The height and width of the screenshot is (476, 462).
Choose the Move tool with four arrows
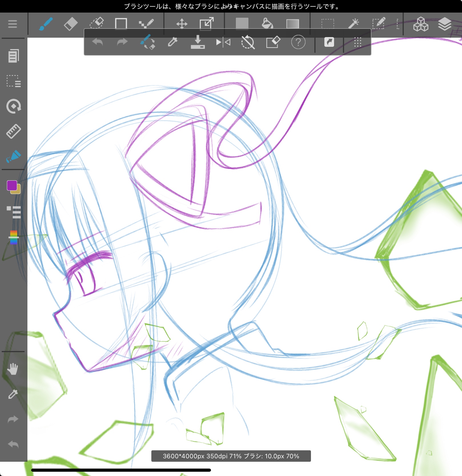(x=182, y=24)
